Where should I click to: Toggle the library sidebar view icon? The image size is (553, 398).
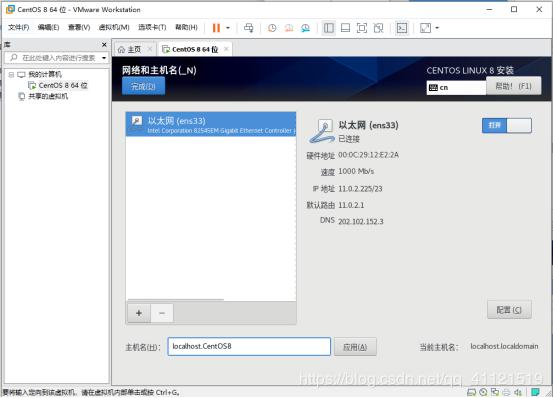click(329, 28)
